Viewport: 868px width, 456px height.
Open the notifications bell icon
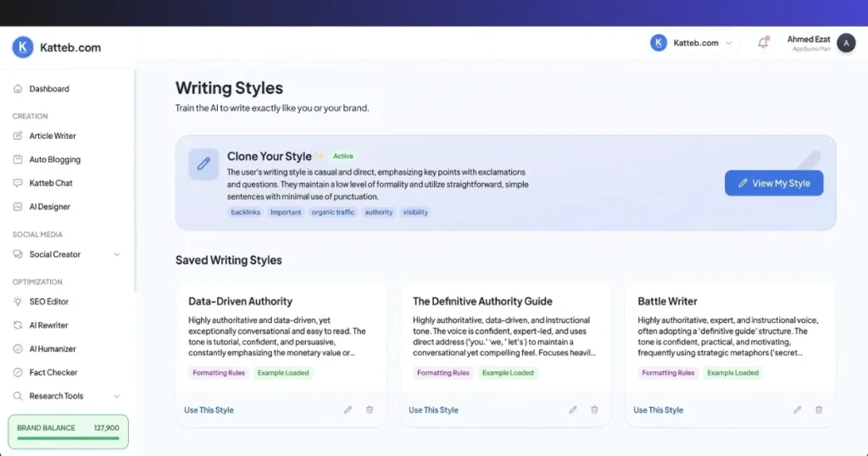(x=763, y=42)
